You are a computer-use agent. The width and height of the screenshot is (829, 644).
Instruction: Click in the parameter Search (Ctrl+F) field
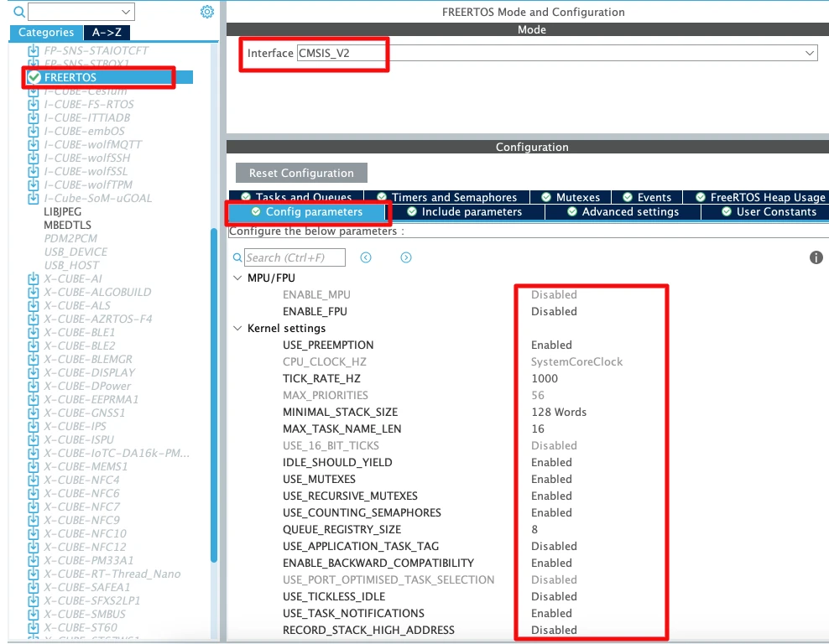[x=295, y=257]
